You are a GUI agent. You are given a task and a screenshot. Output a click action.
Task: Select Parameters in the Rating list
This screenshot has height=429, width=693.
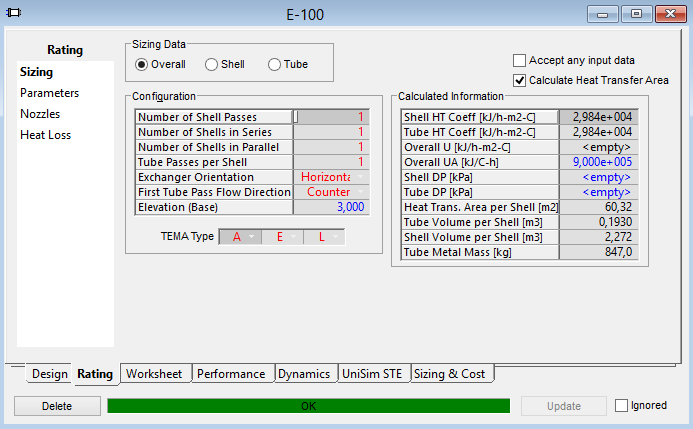(x=50, y=93)
